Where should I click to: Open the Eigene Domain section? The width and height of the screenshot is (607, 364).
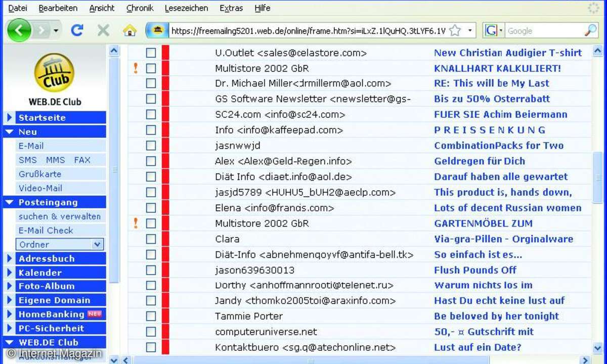pos(55,300)
